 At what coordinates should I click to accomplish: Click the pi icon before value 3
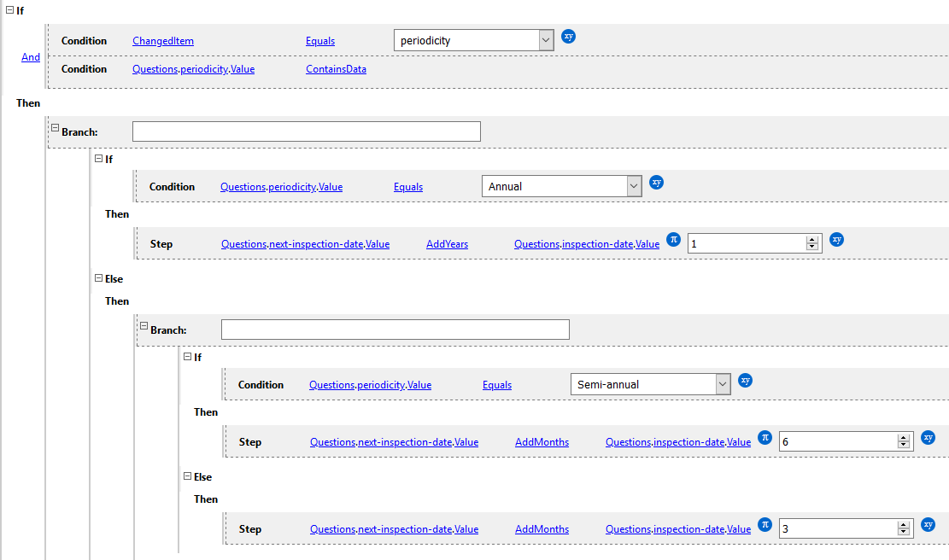(764, 525)
